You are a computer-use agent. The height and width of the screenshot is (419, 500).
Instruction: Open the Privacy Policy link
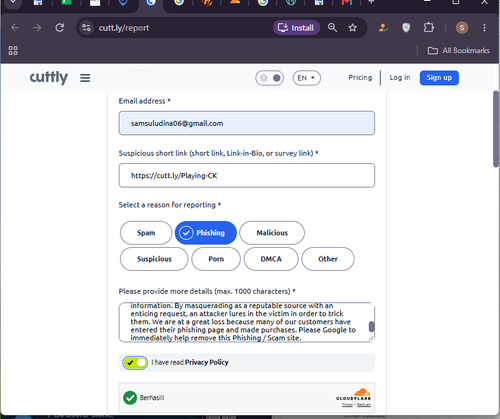207,362
